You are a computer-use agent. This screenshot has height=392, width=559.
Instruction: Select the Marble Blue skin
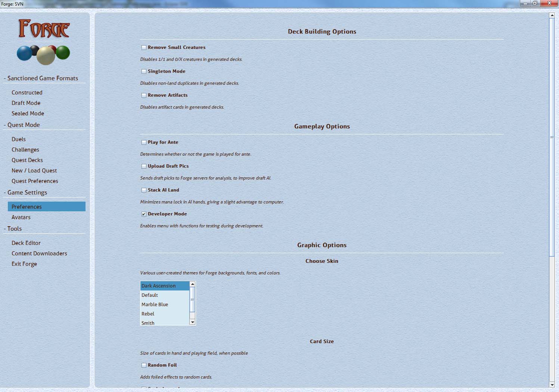point(155,305)
